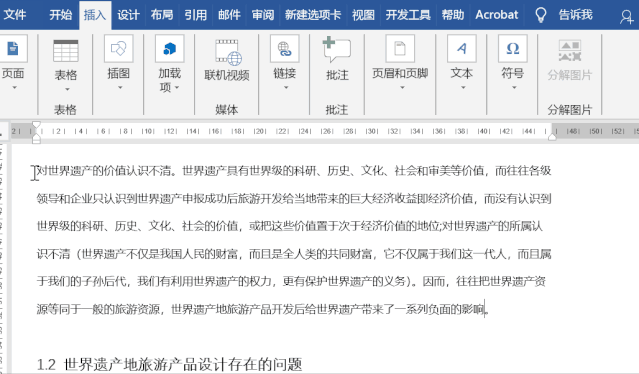Screen dimensions: 639x374
Task: Expand the 页面 dropdown arrow
Action: pyautogui.click(x=14, y=87)
